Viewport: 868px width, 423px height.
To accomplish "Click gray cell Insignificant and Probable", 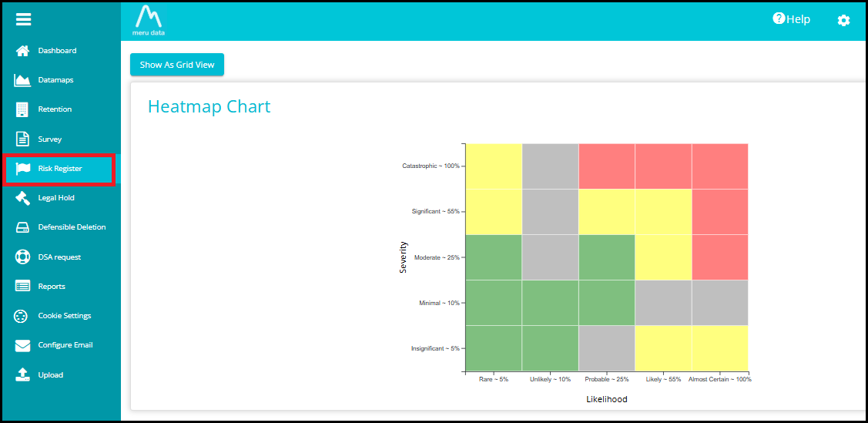I will (606, 348).
